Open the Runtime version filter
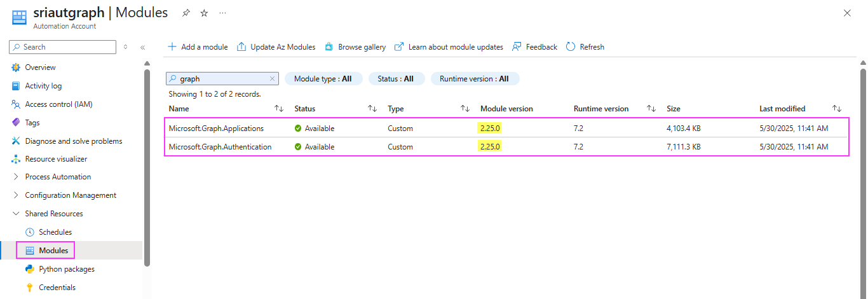The width and height of the screenshot is (868, 299). pos(475,79)
